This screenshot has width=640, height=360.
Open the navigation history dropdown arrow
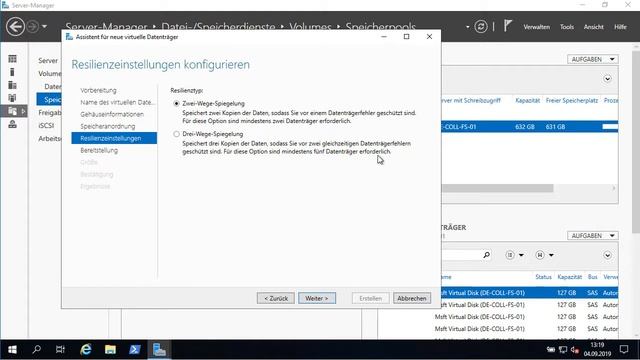pos(44,27)
